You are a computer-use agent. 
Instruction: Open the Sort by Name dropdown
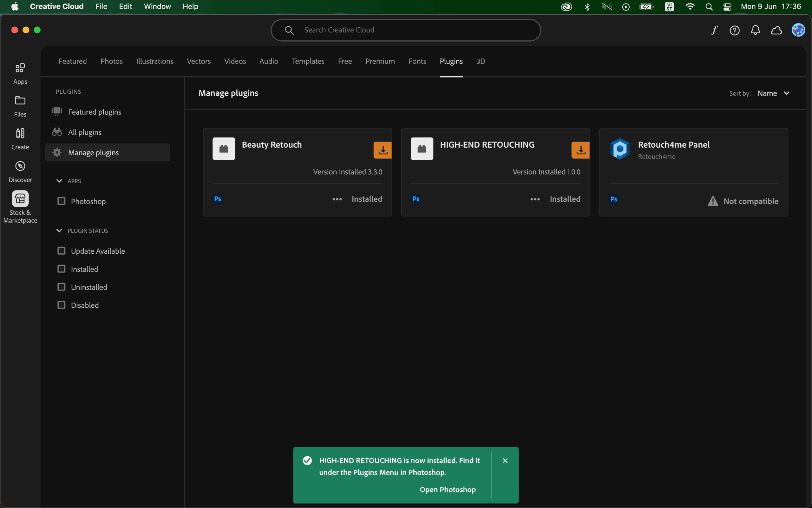[x=773, y=93]
